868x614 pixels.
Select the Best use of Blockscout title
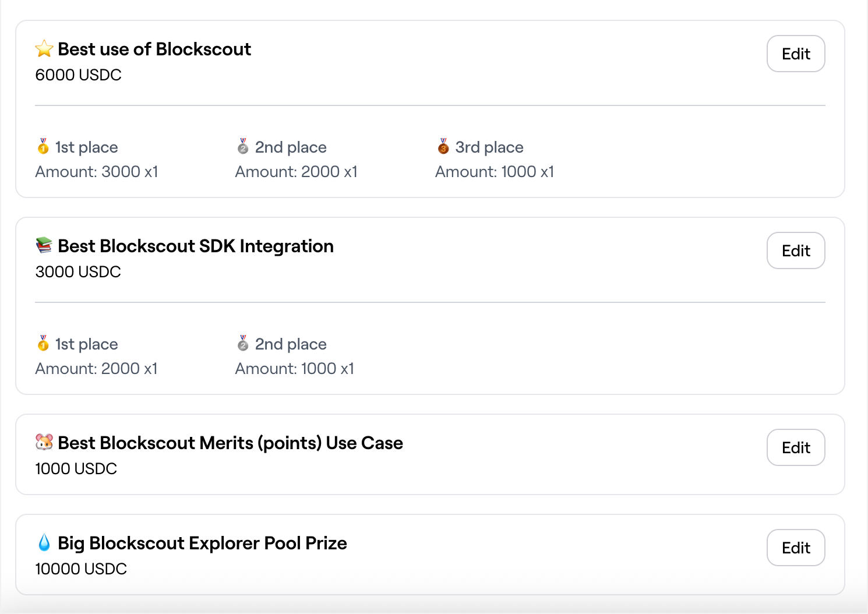tap(154, 49)
